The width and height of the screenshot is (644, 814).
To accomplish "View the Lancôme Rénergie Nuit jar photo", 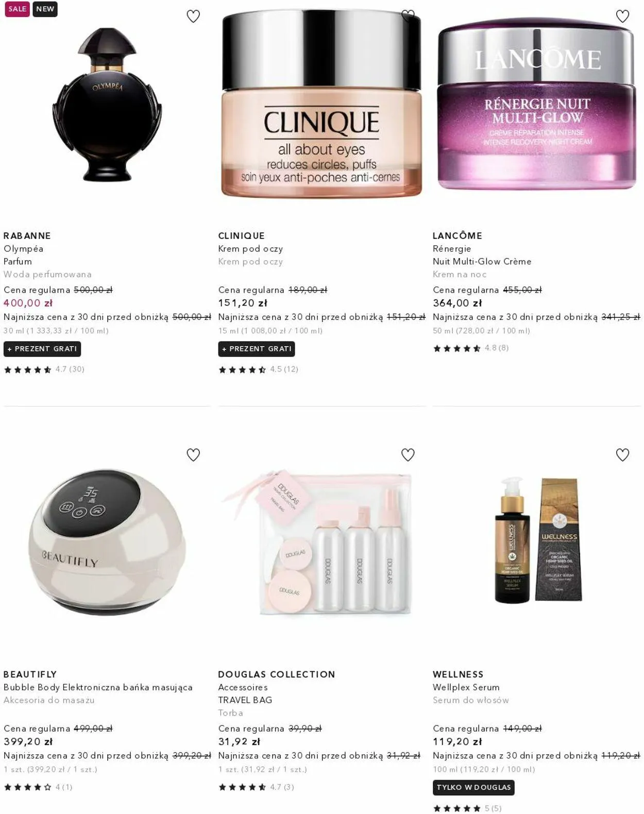I will (x=536, y=106).
